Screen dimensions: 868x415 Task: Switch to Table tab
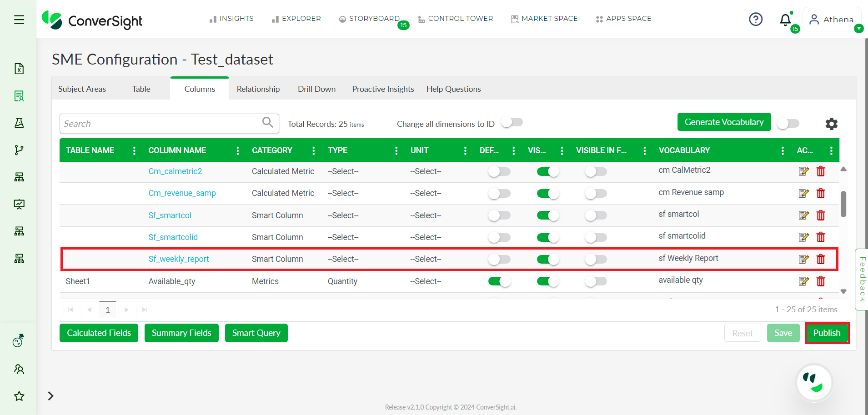141,89
